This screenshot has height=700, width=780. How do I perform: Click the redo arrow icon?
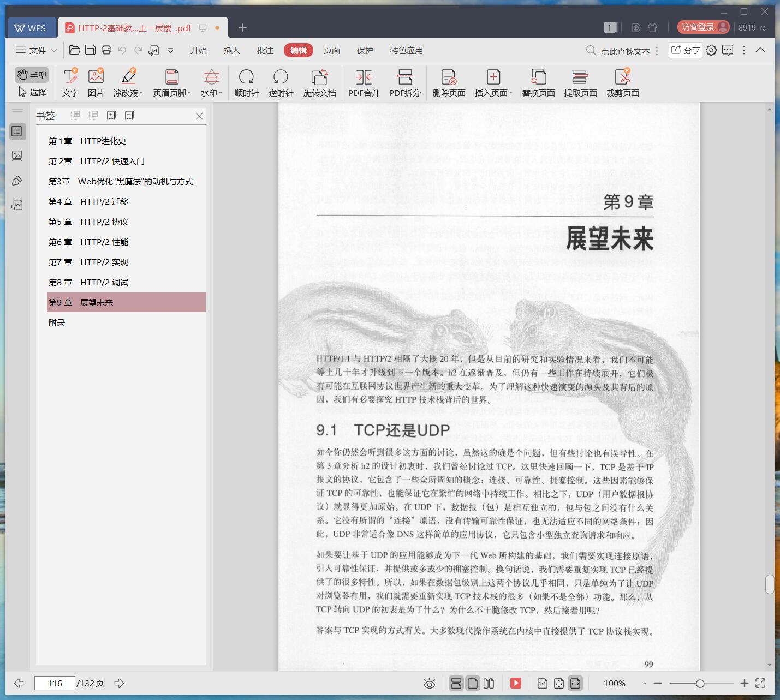tap(138, 50)
